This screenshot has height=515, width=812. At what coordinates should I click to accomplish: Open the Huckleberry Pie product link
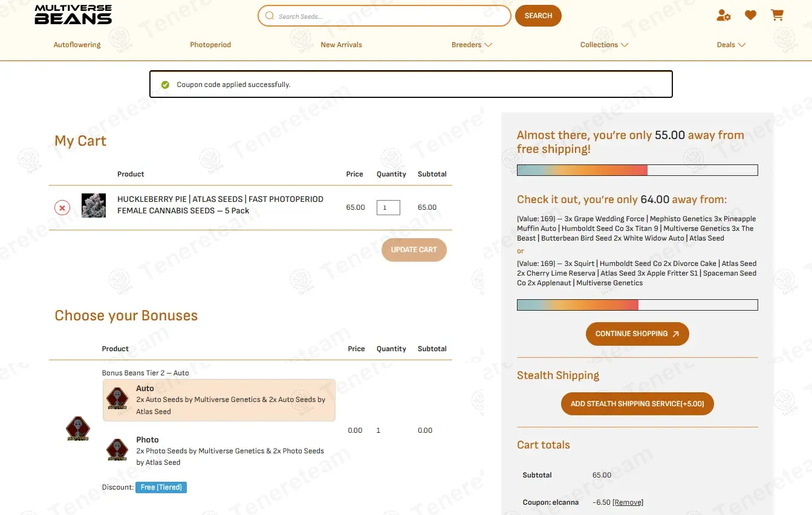(x=220, y=205)
